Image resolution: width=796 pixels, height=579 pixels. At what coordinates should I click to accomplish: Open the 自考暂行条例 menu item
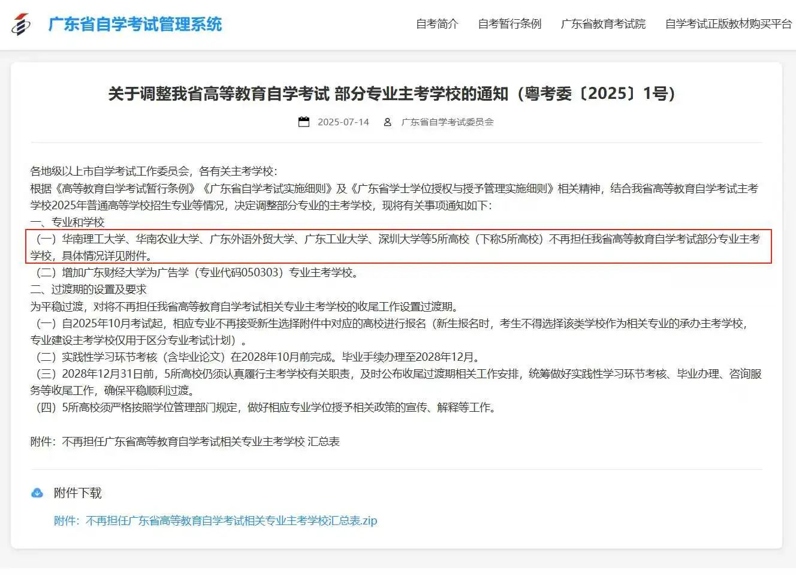click(509, 24)
